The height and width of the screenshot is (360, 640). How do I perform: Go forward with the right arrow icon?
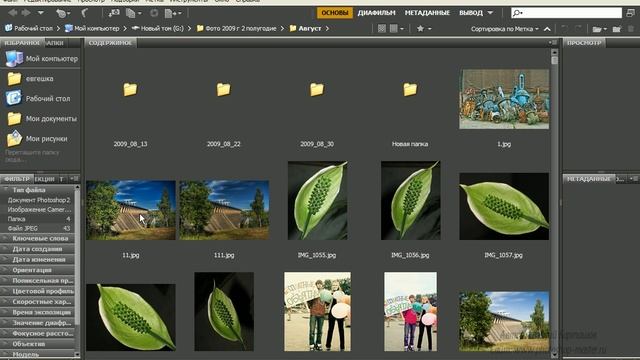coord(26,13)
